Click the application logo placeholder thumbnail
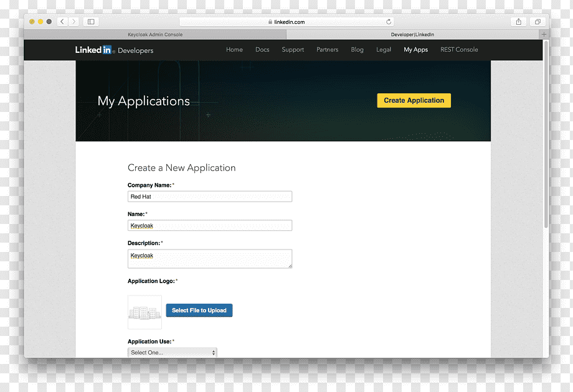The height and width of the screenshot is (392, 573). 144,312
